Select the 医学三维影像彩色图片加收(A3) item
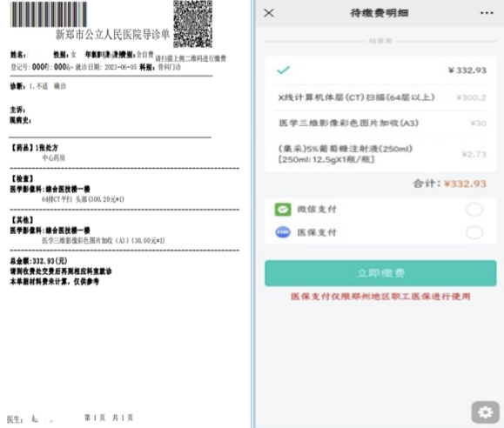The image size is (504, 428). click(x=381, y=124)
